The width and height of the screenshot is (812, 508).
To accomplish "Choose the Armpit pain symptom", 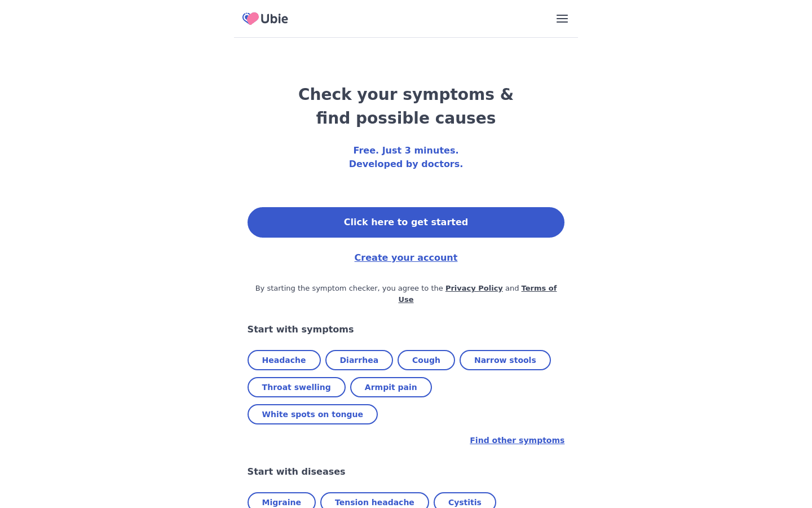I will pos(391,387).
